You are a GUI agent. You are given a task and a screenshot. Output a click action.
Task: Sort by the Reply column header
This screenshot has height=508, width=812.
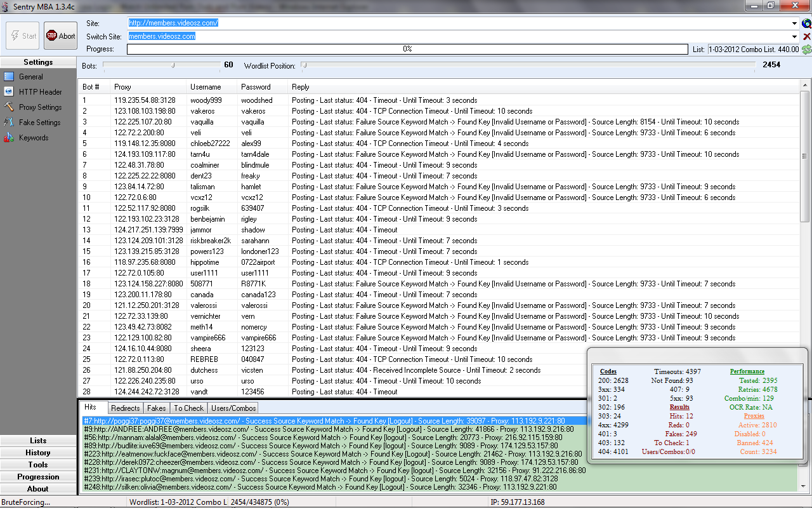pos(544,87)
